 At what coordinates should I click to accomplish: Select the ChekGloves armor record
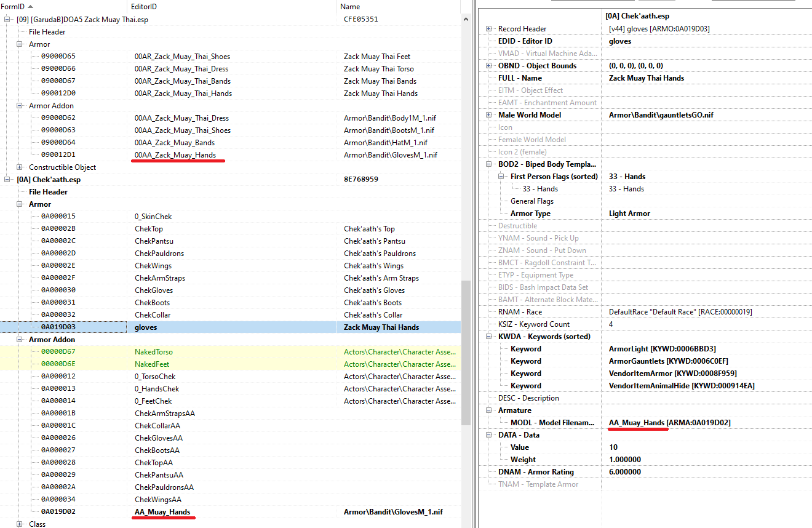coord(230,290)
